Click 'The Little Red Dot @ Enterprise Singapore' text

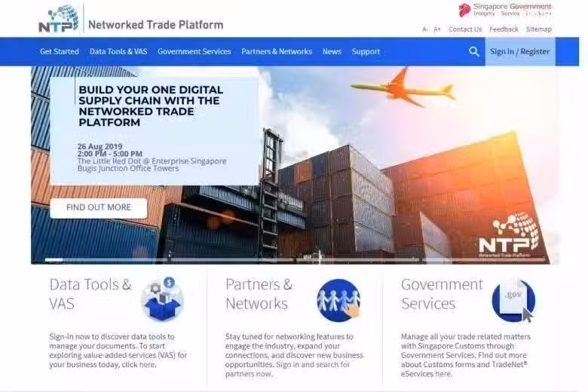(x=152, y=161)
